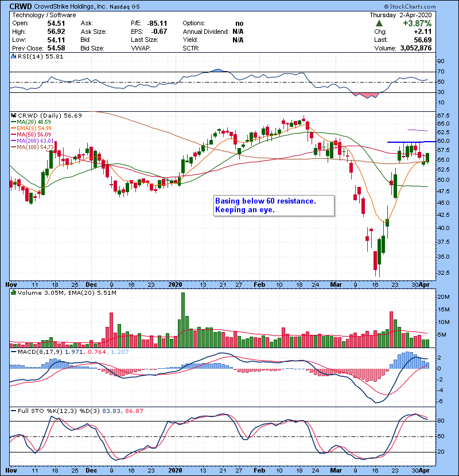Click the Nasdaq GS exchange label

125,7
